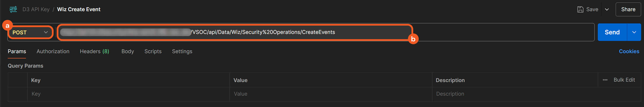
Task: Click the HTTP request type icon
Action: point(13,9)
